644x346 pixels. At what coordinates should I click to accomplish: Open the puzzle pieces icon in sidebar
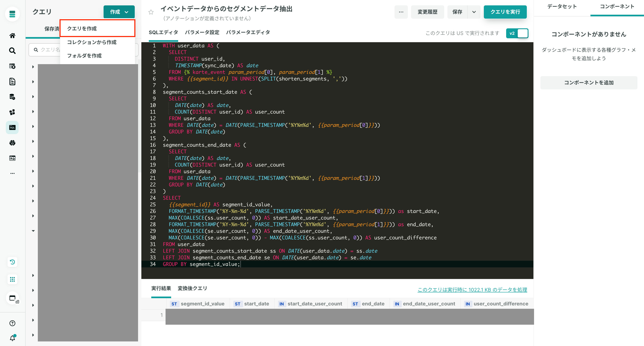pos(12,112)
